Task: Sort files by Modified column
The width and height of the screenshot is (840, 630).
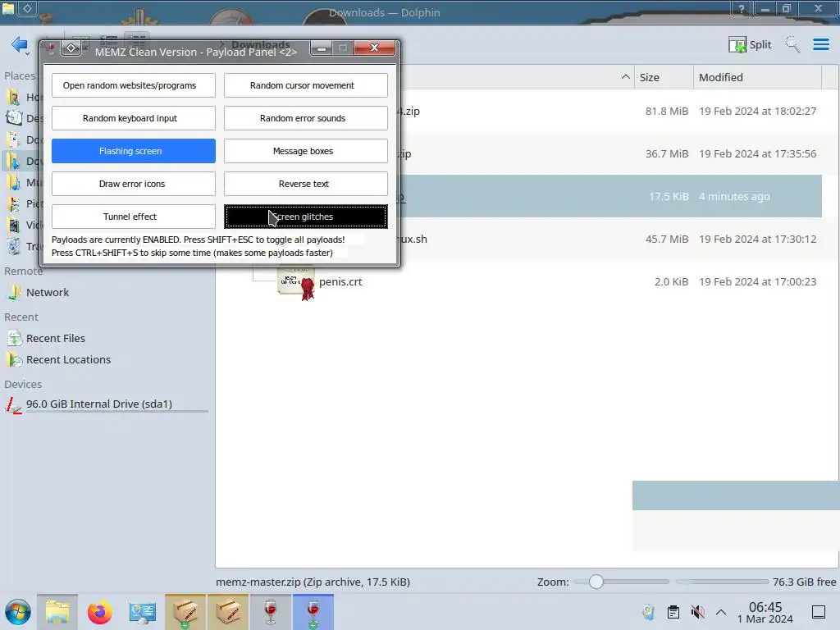Action: 757,77
